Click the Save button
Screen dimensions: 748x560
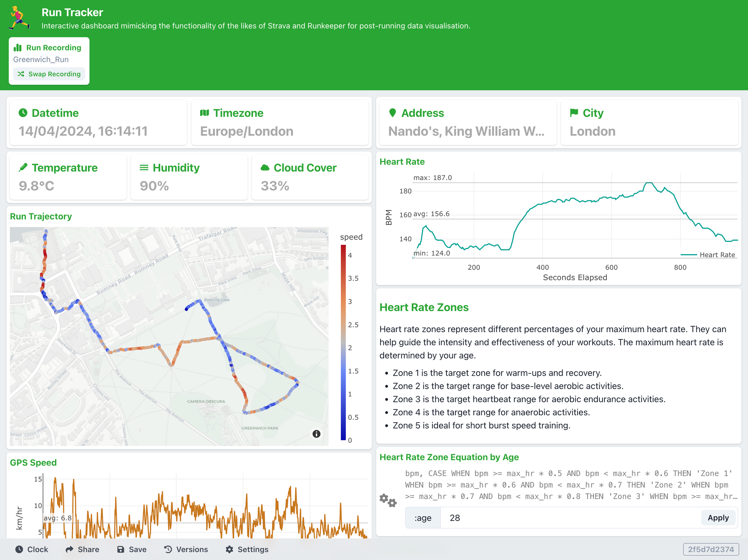coord(132,550)
